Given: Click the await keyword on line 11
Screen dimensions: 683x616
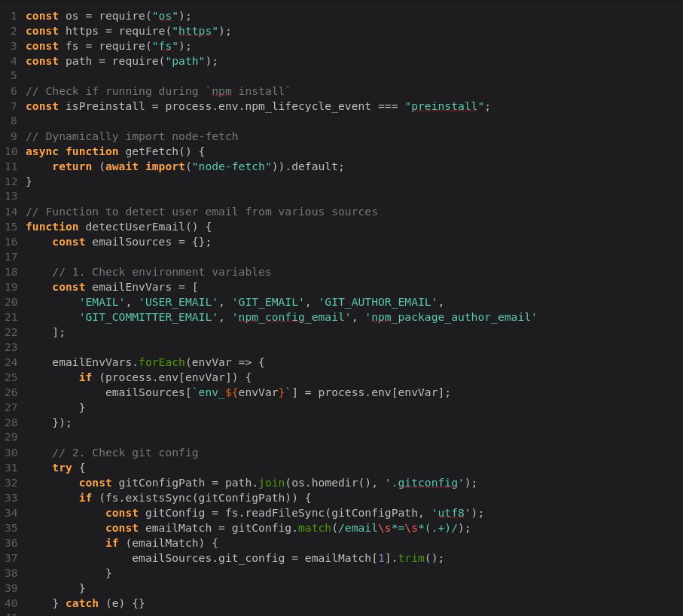Looking at the screenshot, I should click(x=121, y=167).
